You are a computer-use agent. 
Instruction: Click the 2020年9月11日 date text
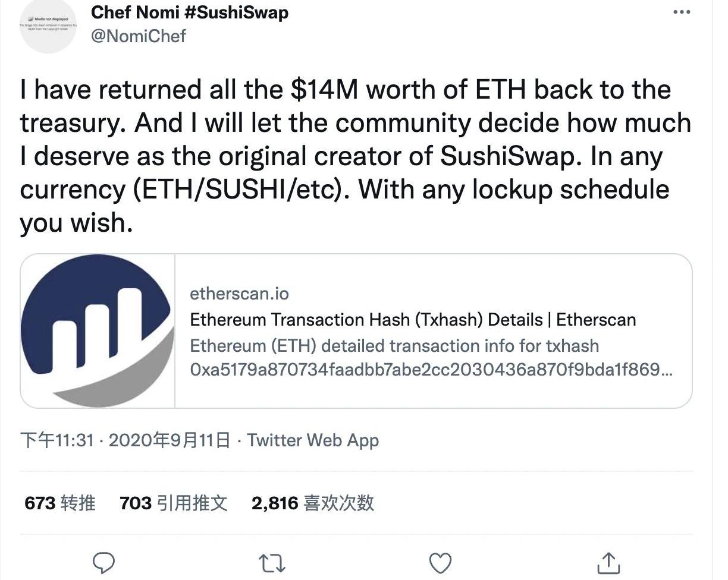pyautogui.click(x=170, y=440)
